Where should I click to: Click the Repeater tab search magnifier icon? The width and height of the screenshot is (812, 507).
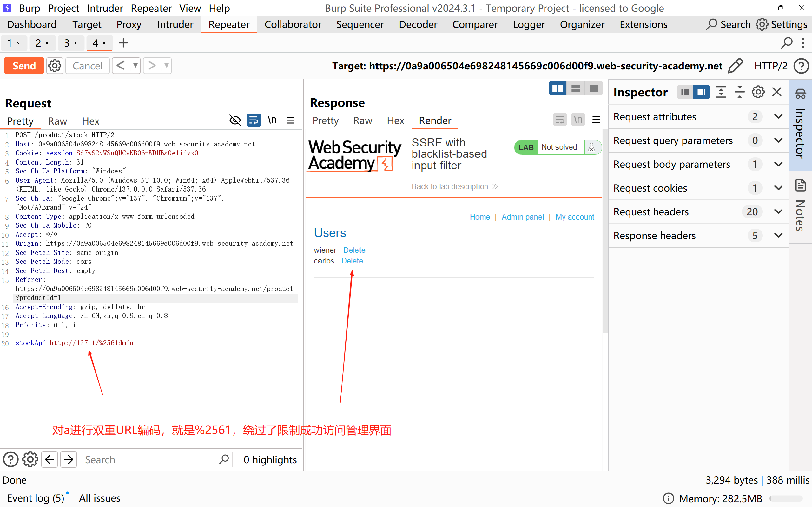(786, 43)
